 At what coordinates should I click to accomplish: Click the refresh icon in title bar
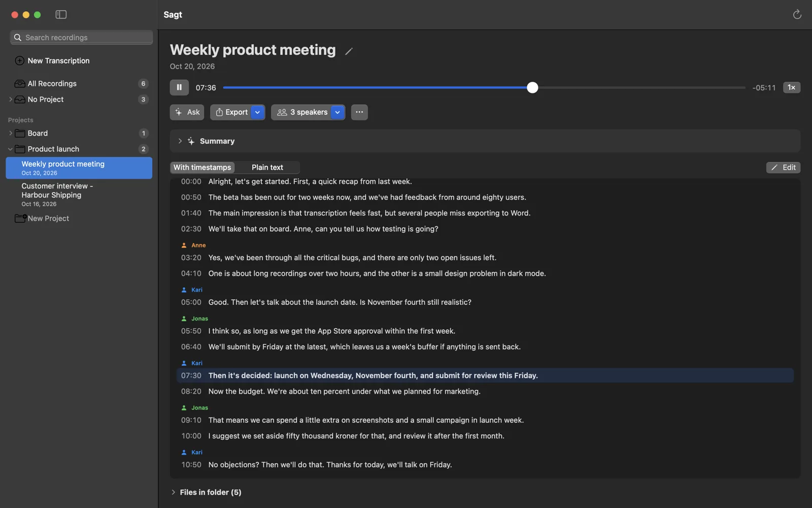point(797,15)
